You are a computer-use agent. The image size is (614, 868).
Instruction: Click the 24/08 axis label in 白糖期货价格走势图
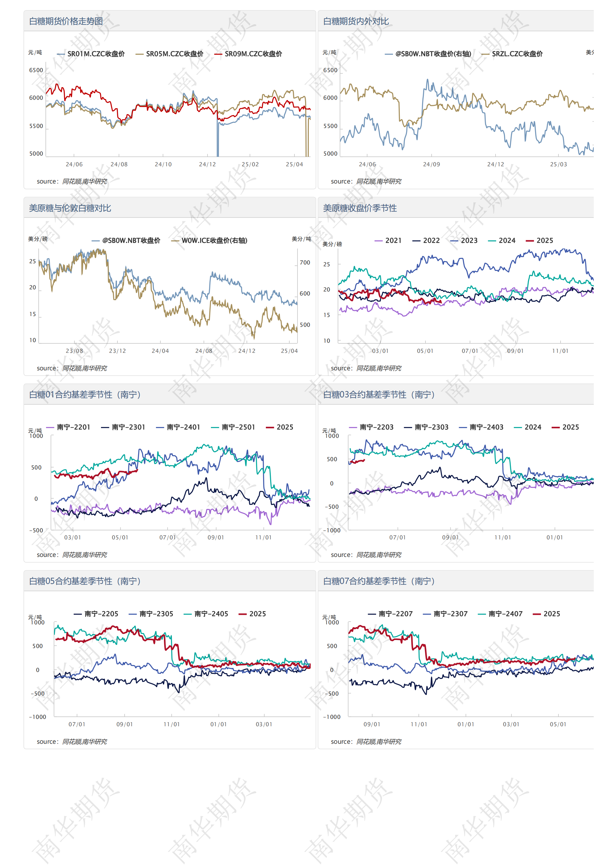tap(119, 164)
